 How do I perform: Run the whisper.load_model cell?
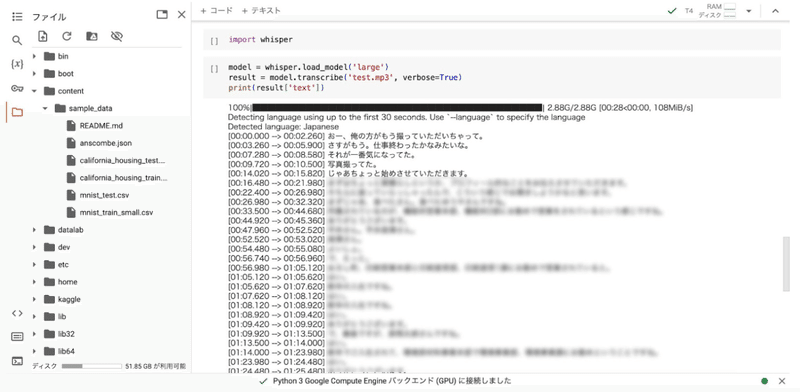tap(215, 68)
